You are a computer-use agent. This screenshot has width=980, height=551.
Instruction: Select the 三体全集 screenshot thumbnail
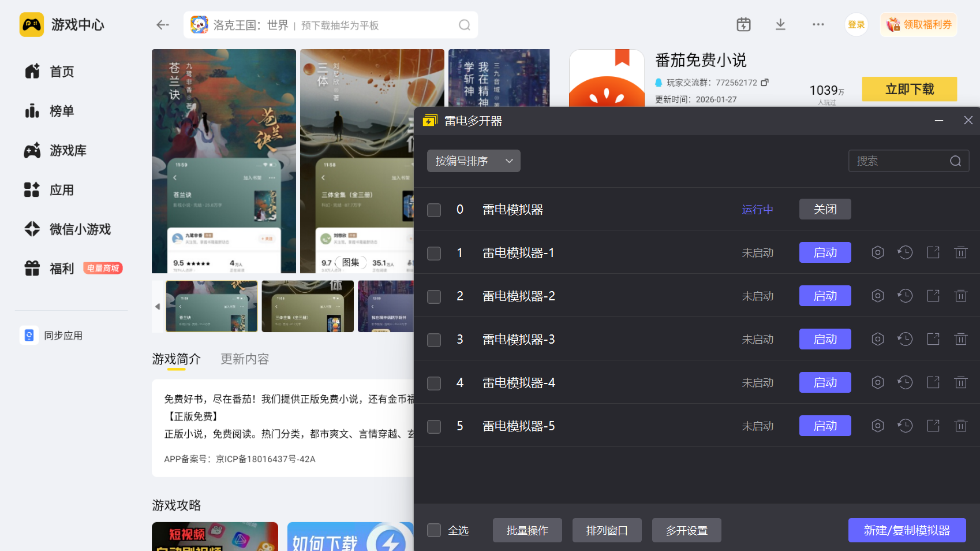pos(308,306)
